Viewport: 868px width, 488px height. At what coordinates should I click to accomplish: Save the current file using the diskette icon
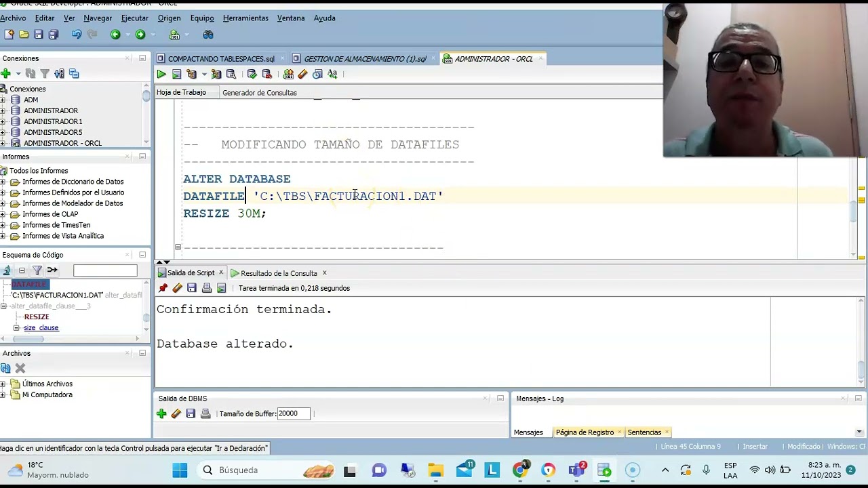[x=39, y=35]
